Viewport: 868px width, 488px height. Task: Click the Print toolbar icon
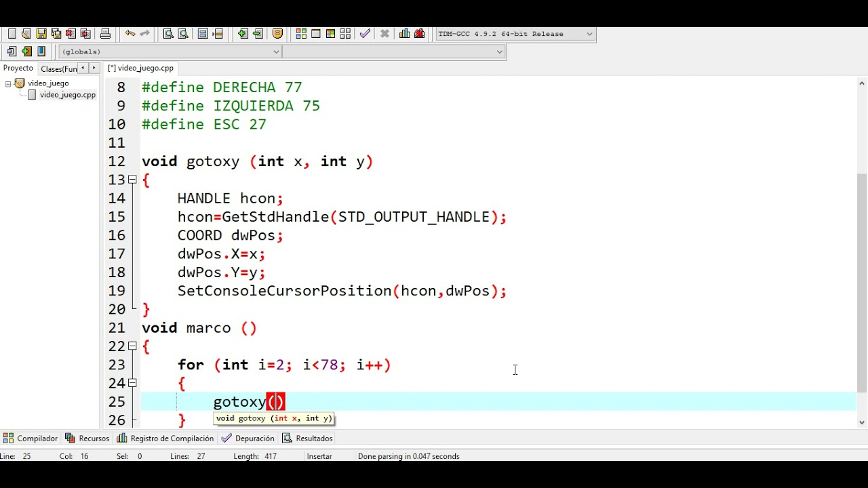(x=105, y=34)
